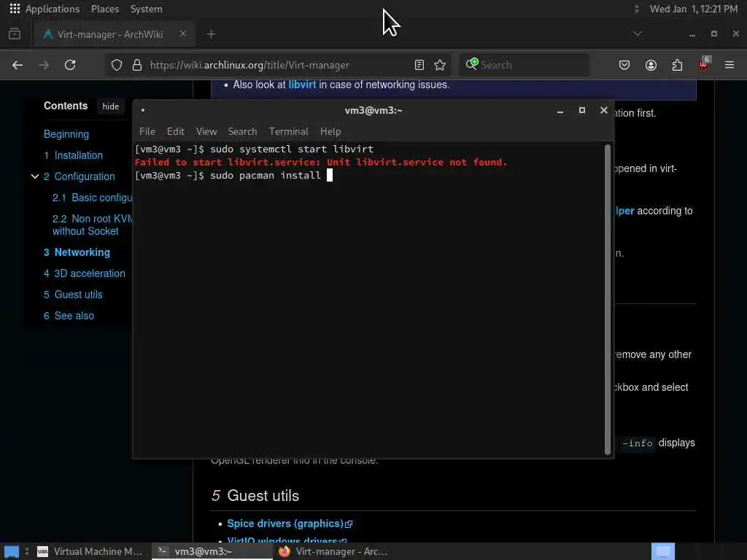
Task: Close the Virt-manager - ArchWiki tab
Action: [183, 34]
